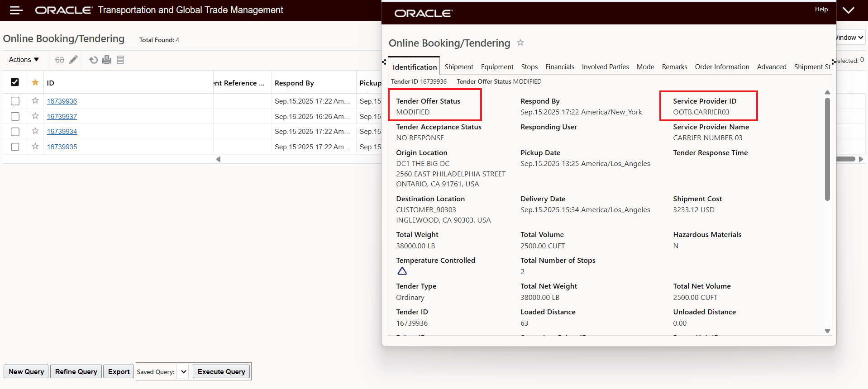Open the Involved Parties tab
This screenshot has width=868, height=389.
605,67
